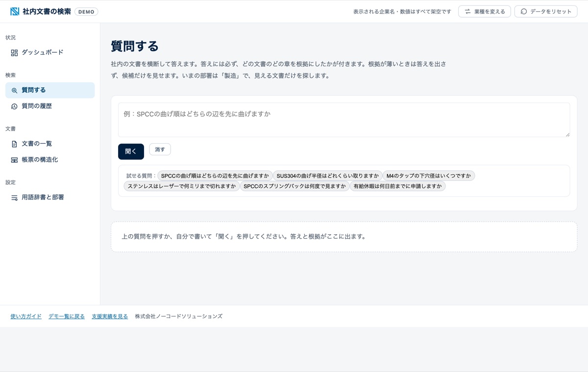Focus the question text area
Viewport: 588px width, 372px height.
[x=344, y=120]
